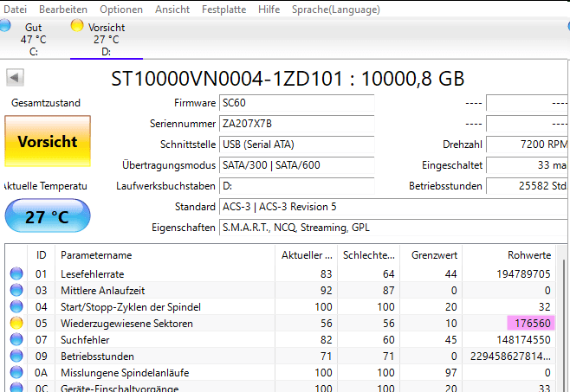Select drive C: with status Gut
This screenshot has width=570, height=392.
pyautogui.click(x=34, y=39)
